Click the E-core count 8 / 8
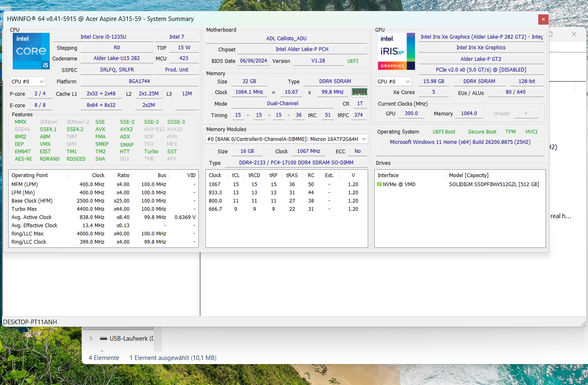The image size is (588, 385). coord(40,105)
